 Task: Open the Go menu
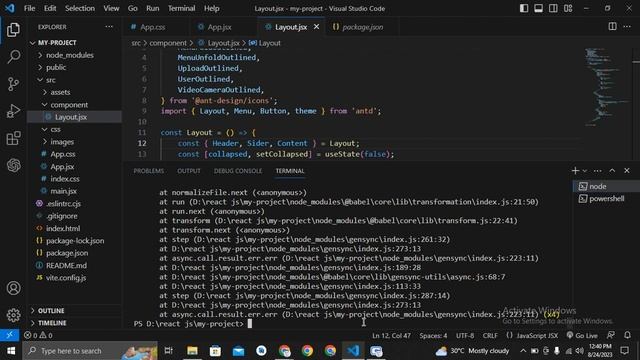coord(132,8)
